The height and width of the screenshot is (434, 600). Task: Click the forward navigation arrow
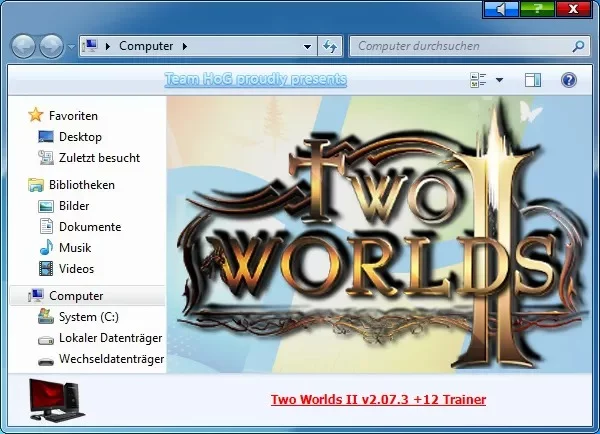point(51,46)
